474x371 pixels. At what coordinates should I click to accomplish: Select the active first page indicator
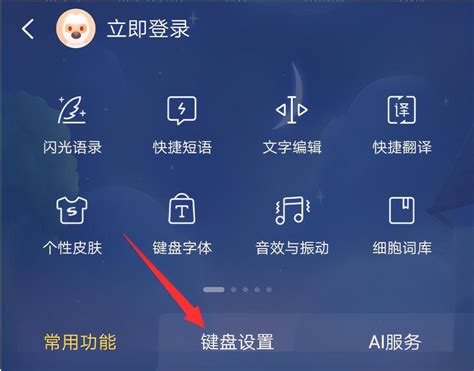(214, 290)
